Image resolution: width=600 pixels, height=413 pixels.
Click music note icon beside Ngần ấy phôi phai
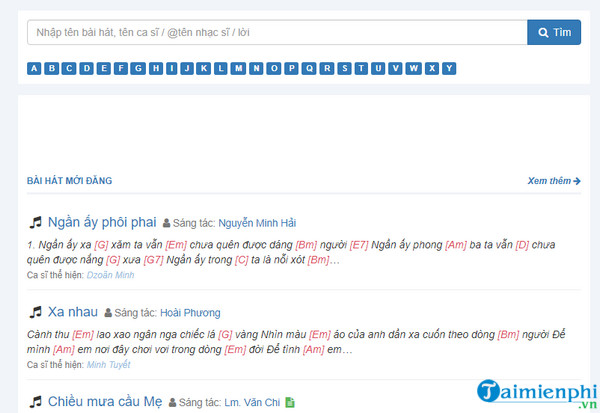click(x=36, y=222)
